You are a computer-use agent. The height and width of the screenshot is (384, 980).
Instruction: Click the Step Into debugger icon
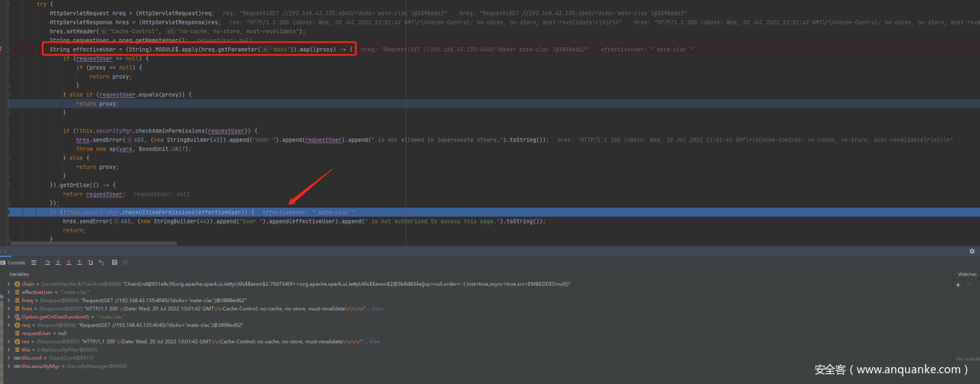point(57,262)
